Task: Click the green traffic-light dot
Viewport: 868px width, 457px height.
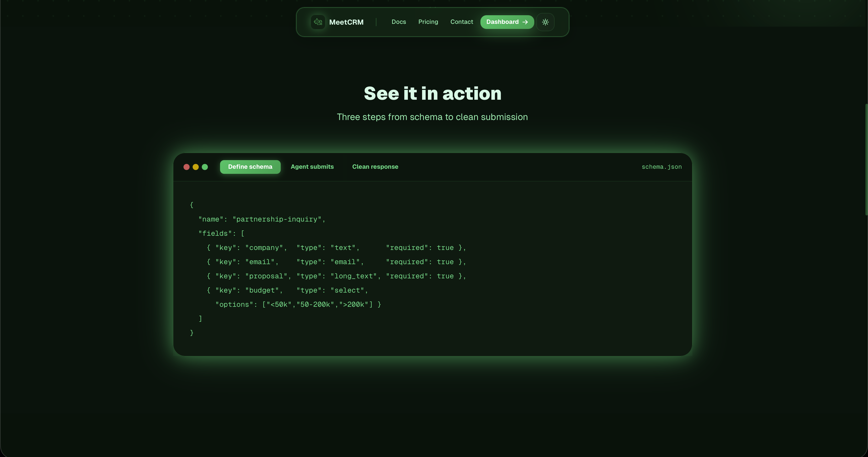Action: tap(205, 167)
